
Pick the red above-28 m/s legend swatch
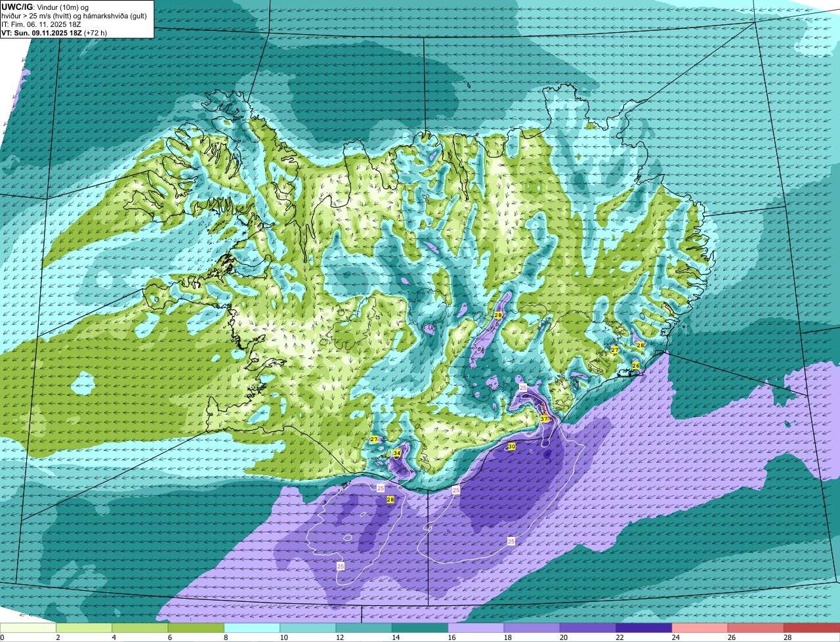812,628
